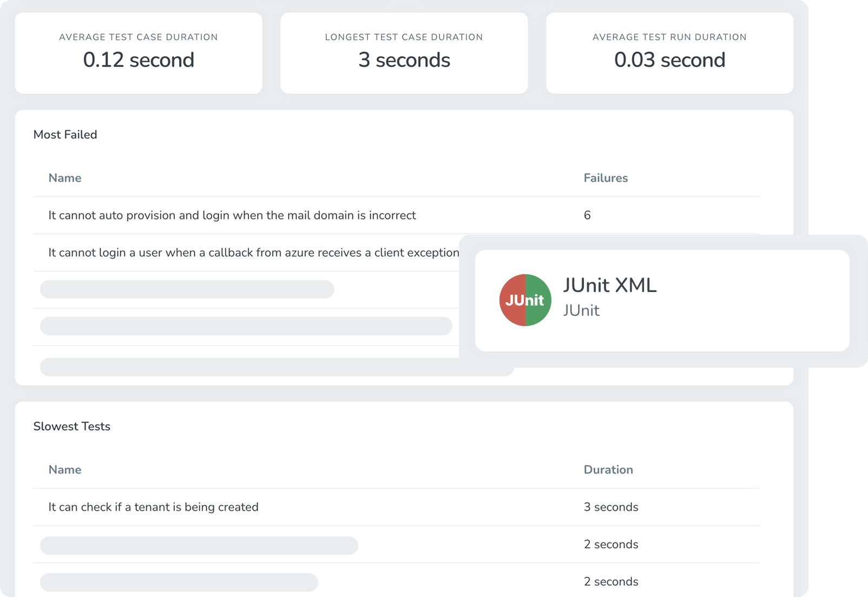This screenshot has width=868, height=597.
Task: Click the Average Test Case Duration card
Action: tap(139, 53)
